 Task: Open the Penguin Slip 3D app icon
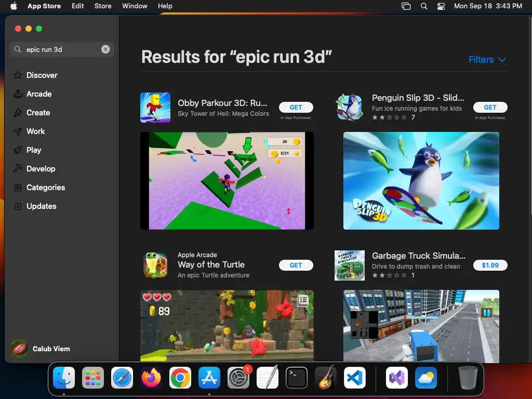pos(350,107)
